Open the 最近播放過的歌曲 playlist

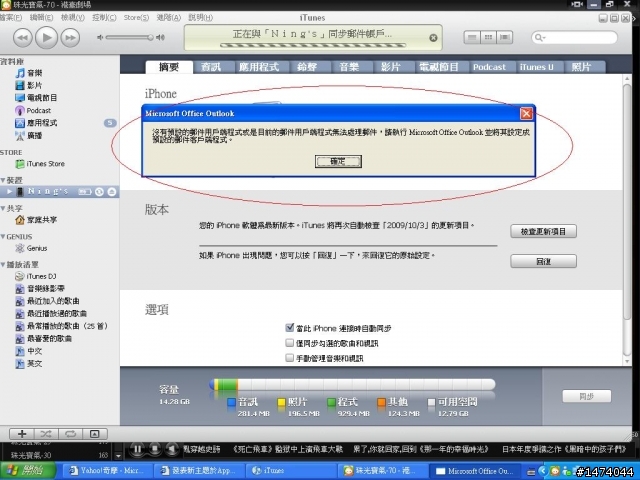point(51,314)
